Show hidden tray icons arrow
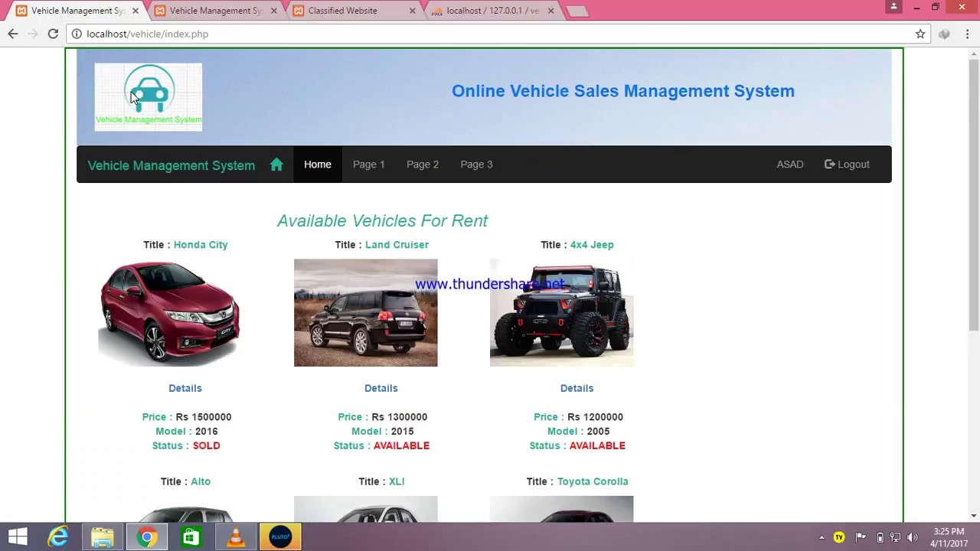The width and height of the screenshot is (980, 551). click(822, 537)
